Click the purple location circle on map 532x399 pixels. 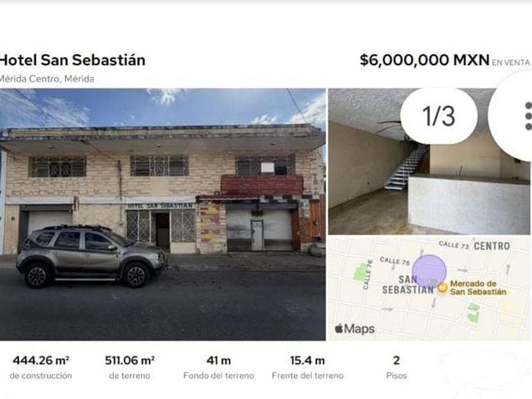click(429, 271)
